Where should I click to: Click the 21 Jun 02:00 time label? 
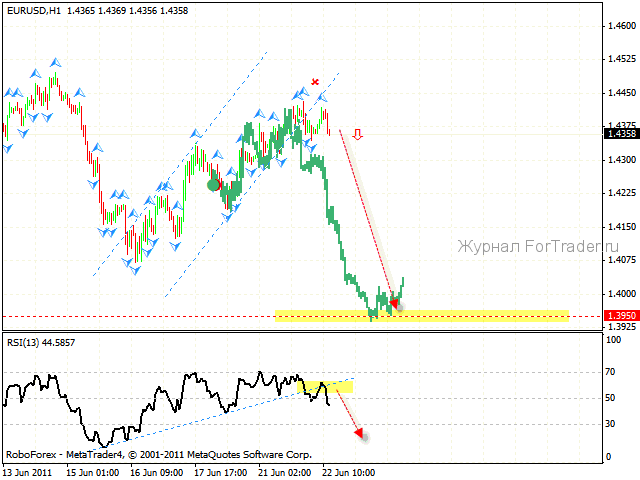coord(284,473)
